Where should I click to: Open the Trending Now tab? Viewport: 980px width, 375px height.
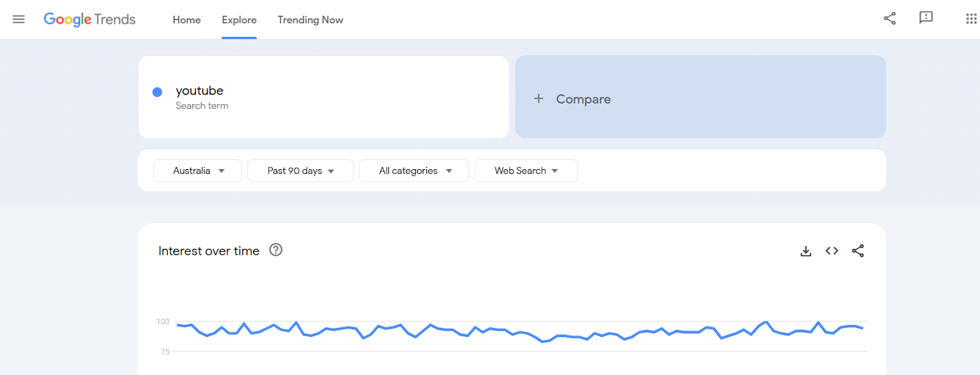[x=311, y=20]
